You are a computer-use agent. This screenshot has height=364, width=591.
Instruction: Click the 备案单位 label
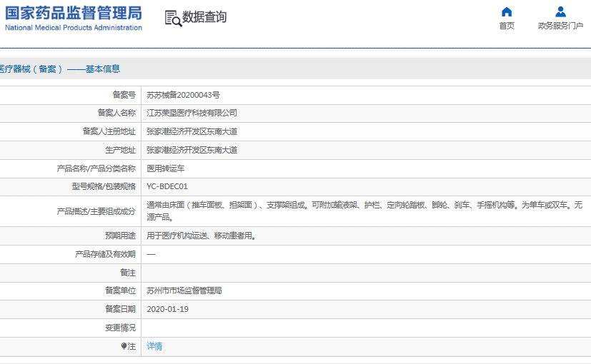click(120, 290)
